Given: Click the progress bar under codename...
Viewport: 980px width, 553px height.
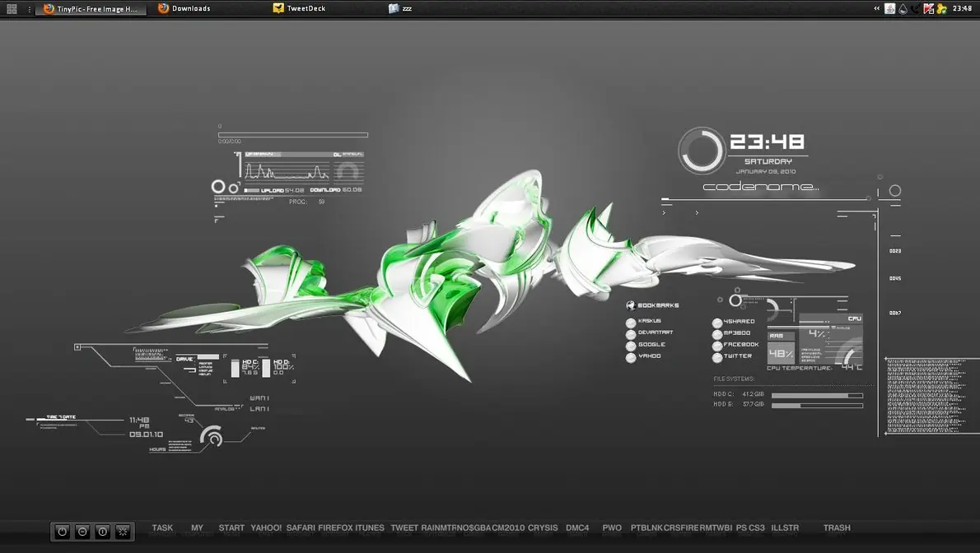Looking at the screenshot, I should coord(766,198).
